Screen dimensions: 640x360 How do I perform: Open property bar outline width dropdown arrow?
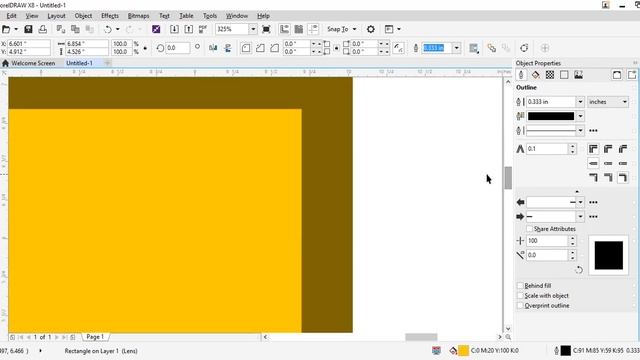tap(456, 48)
